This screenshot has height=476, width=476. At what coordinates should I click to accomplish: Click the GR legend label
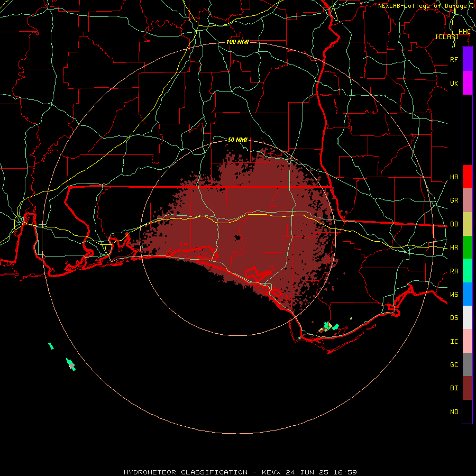(454, 200)
